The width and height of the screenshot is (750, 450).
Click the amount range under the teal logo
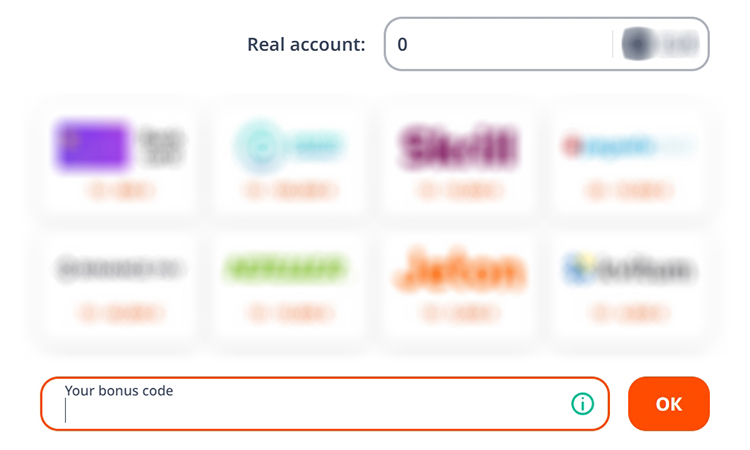(x=290, y=190)
